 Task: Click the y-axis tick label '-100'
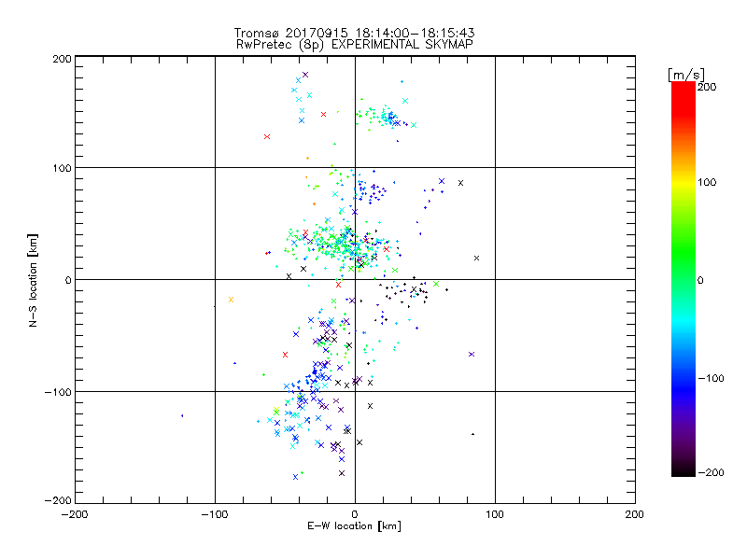tap(58, 392)
